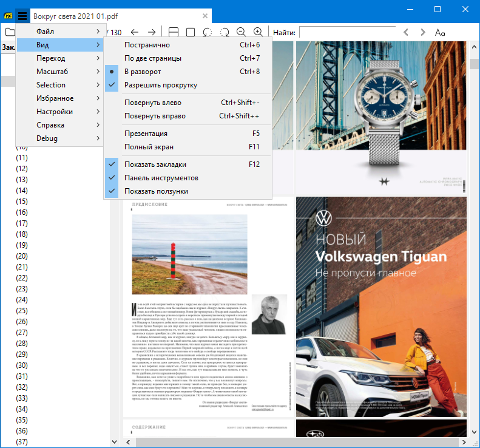The height and width of the screenshot is (448, 480).
Task: Open bookmark (37) in sidebar
Action: [22, 442]
